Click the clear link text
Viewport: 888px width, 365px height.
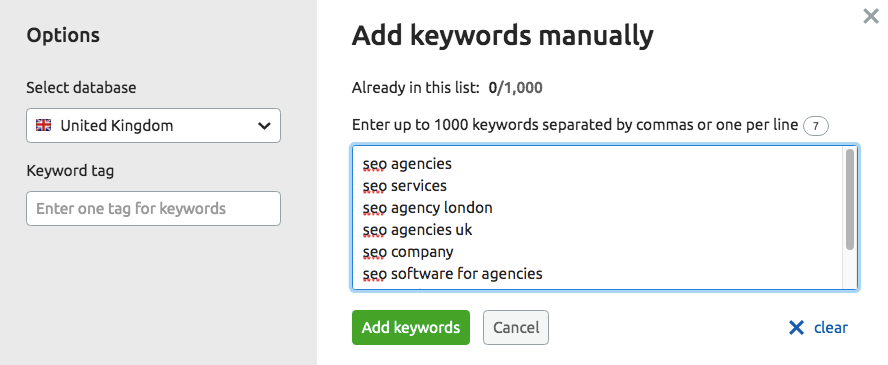(831, 328)
